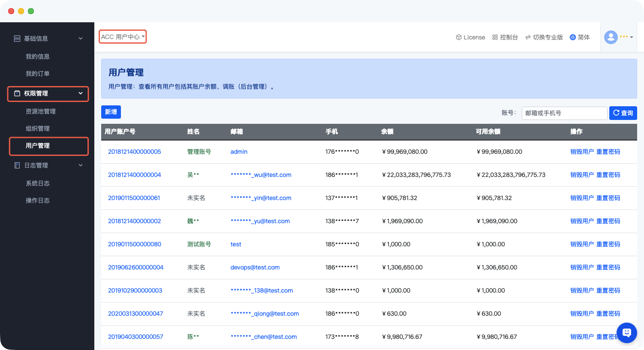This screenshot has height=350, width=644.
Task: Click the user avatar icon
Action: tap(611, 37)
